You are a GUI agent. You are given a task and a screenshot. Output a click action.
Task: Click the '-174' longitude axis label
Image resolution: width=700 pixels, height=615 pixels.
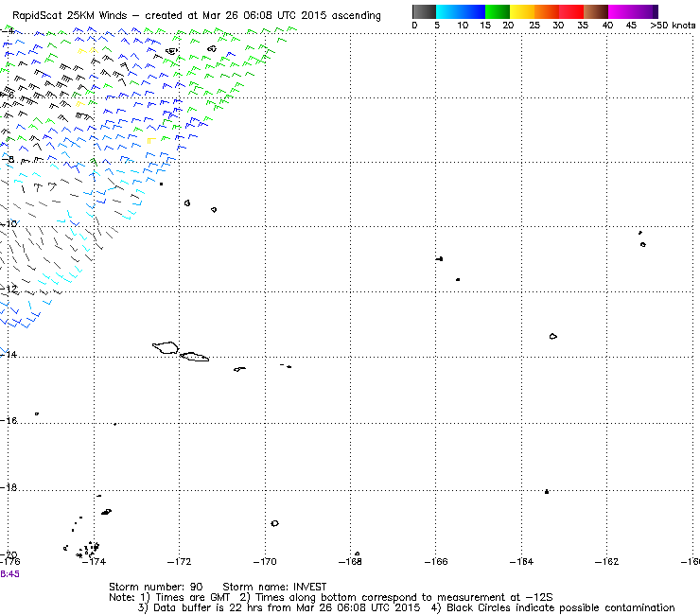[x=94, y=561]
